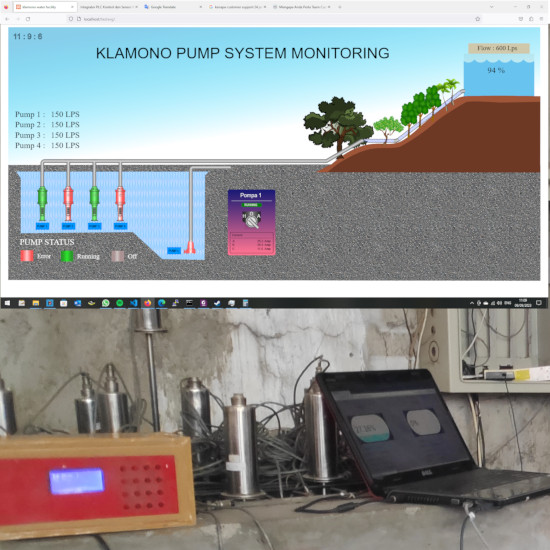Click the green Pump 1 icon in the basin
Viewport: 550px width, 550px height.
42,203
